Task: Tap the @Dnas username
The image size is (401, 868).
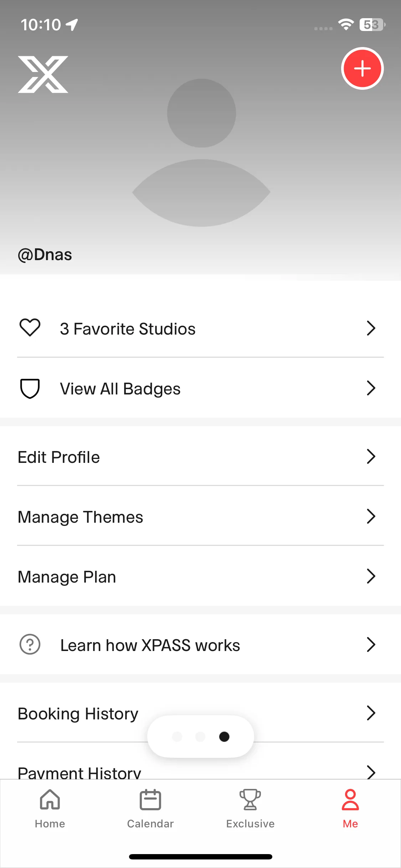Action: 45,255
